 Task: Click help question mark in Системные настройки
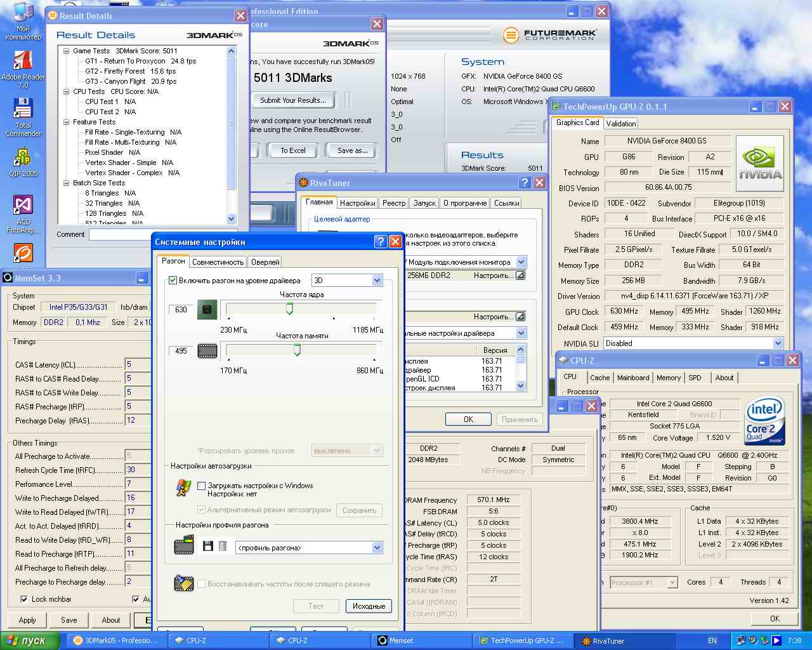pyautogui.click(x=381, y=242)
